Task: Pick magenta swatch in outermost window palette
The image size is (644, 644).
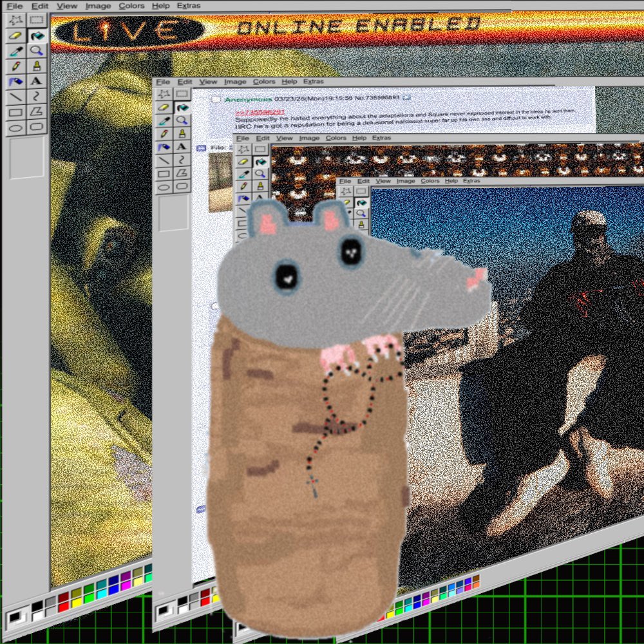Action: 126,585
